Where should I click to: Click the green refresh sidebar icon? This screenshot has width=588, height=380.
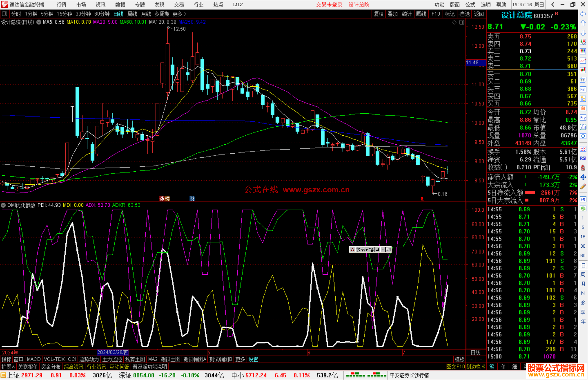[583, 209]
